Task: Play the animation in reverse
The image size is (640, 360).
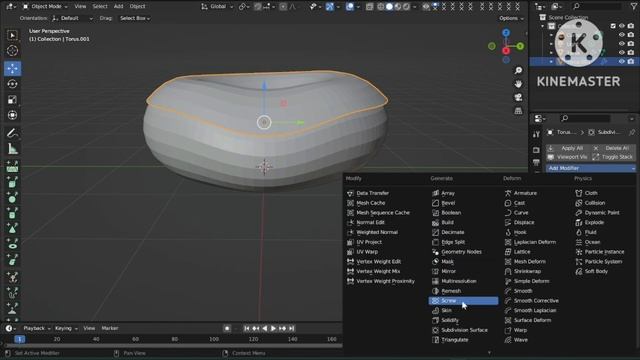Action: point(264,328)
